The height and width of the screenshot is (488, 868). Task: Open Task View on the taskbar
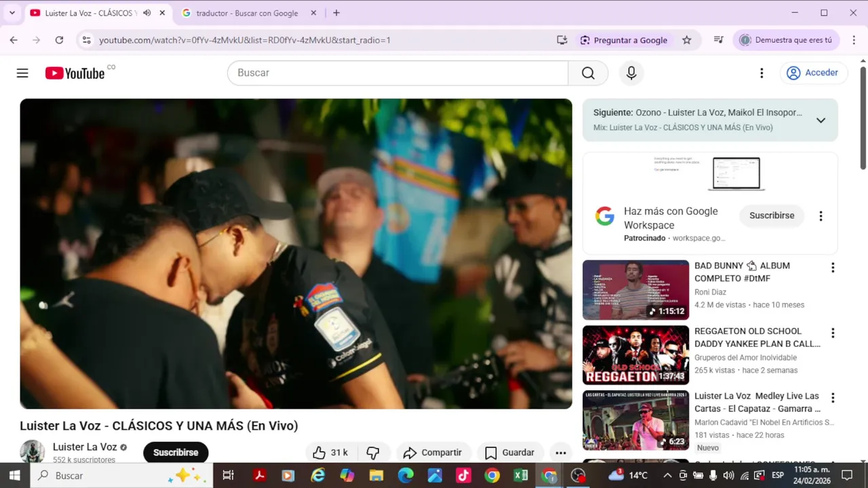(228, 475)
